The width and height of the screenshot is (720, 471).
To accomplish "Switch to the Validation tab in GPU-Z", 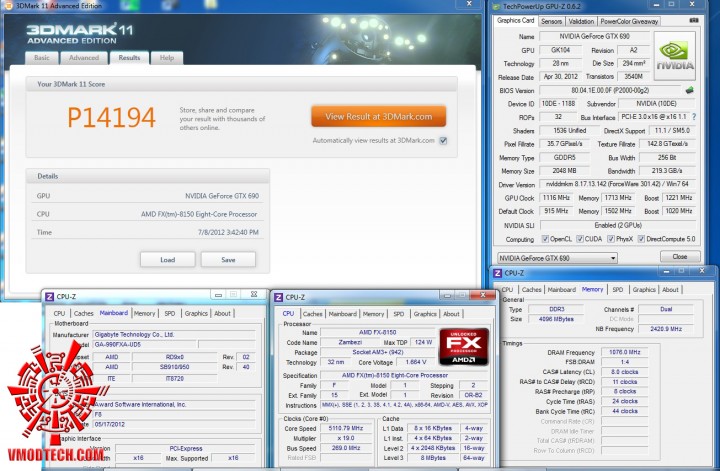I will [581, 22].
